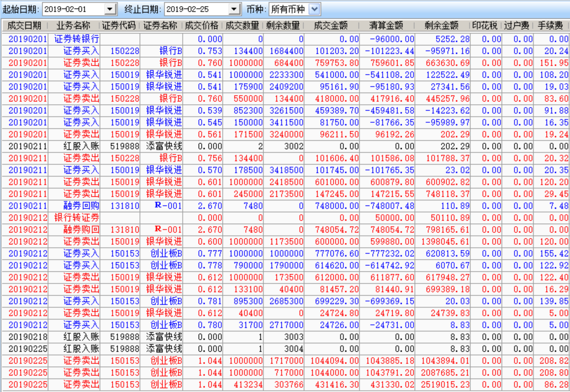Click the 成交金额 column header

coord(332,26)
